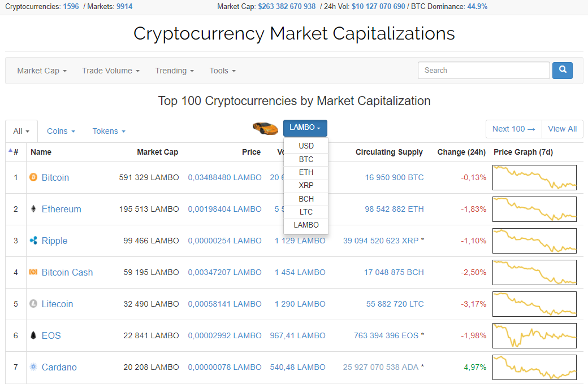The width and height of the screenshot is (588, 384).
Task: Click the Ripple logo icon
Action: click(33, 241)
